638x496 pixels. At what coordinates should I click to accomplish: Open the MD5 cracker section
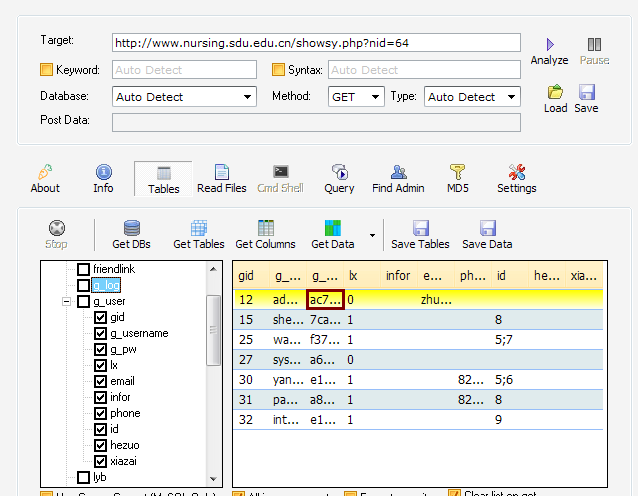pyautogui.click(x=457, y=179)
